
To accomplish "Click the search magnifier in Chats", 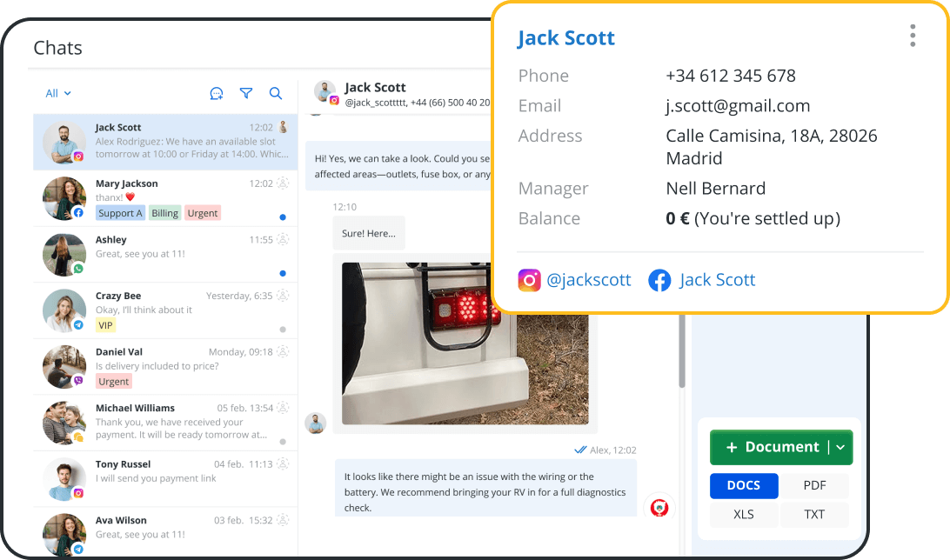I will click(x=276, y=94).
